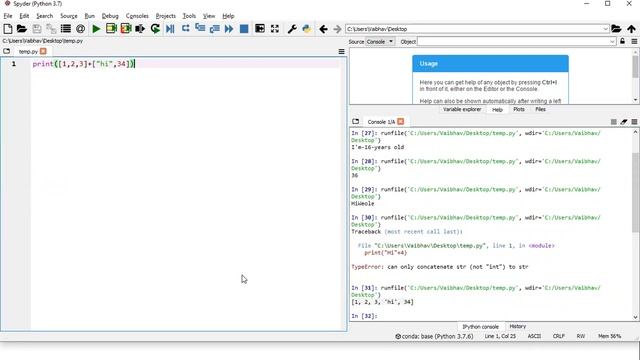Click the Debug file icon

pos(170,29)
